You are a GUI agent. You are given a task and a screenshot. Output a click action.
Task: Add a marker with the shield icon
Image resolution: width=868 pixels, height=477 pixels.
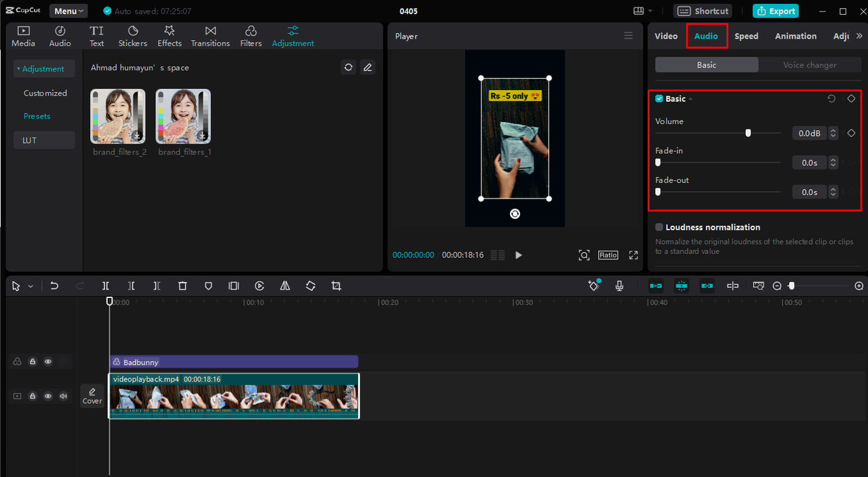(x=208, y=286)
